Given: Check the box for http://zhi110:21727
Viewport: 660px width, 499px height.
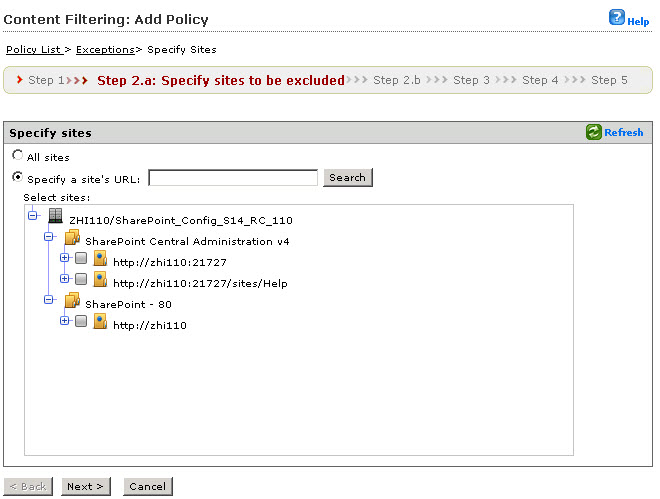Looking at the screenshot, I should 81,261.
